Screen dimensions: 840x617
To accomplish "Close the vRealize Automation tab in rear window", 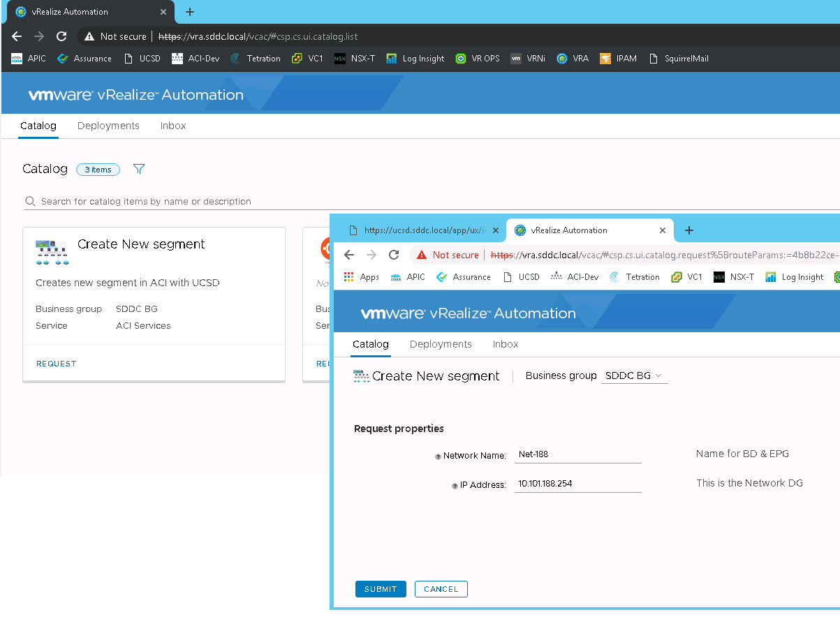I will 164,12.
